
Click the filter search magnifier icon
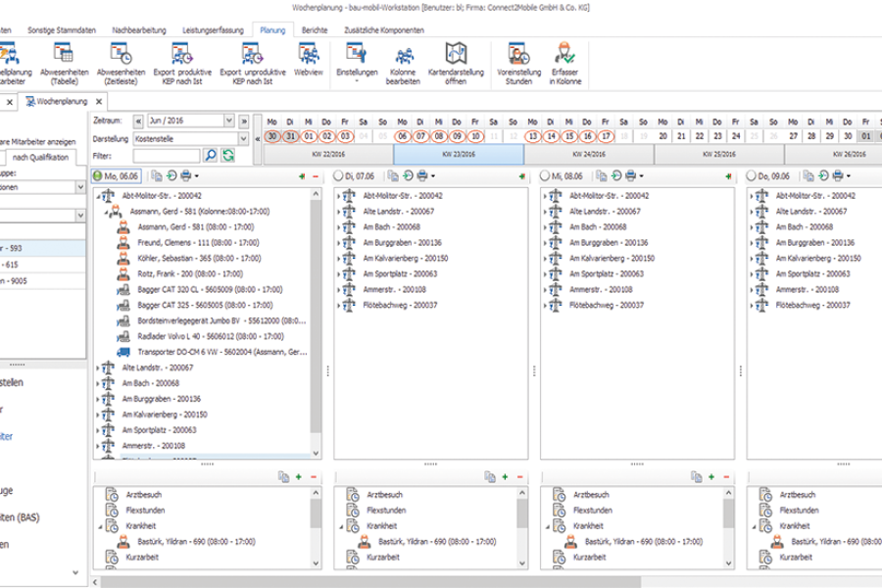click(211, 155)
